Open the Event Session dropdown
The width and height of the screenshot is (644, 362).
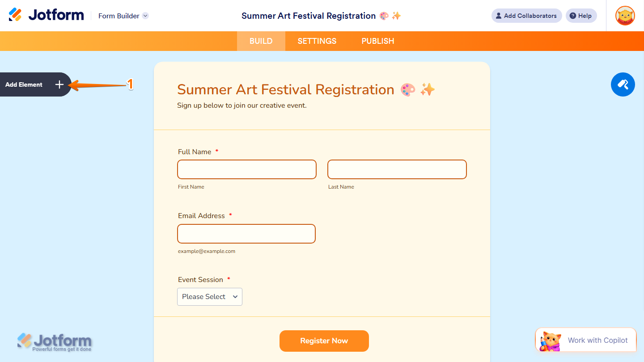tap(209, 296)
